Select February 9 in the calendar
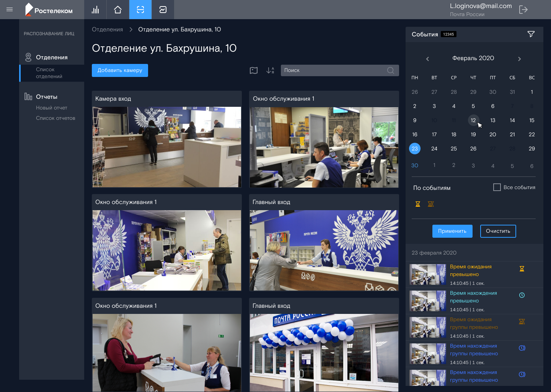This screenshot has height=392, width=551. pos(415,120)
